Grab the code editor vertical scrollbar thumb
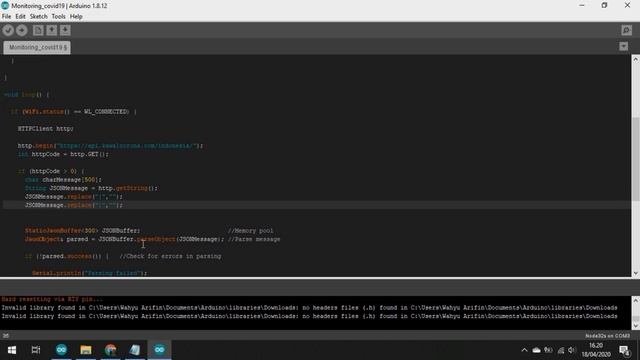Image resolution: width=640 pixels, height=360 pixels. (x=636, y=159)
